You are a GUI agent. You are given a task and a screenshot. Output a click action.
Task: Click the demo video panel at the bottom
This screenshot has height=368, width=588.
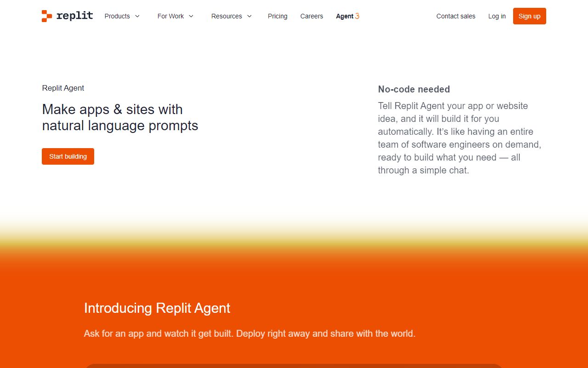point(294,366)
